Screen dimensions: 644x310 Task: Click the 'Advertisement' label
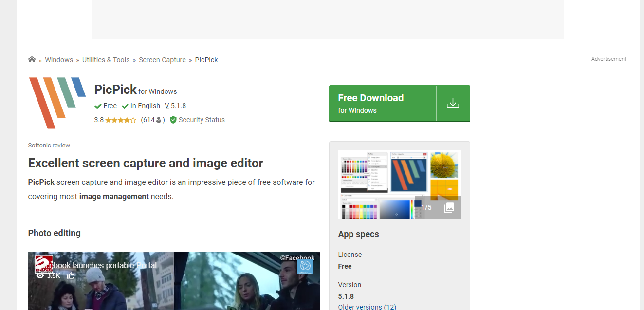pos(608,59)
